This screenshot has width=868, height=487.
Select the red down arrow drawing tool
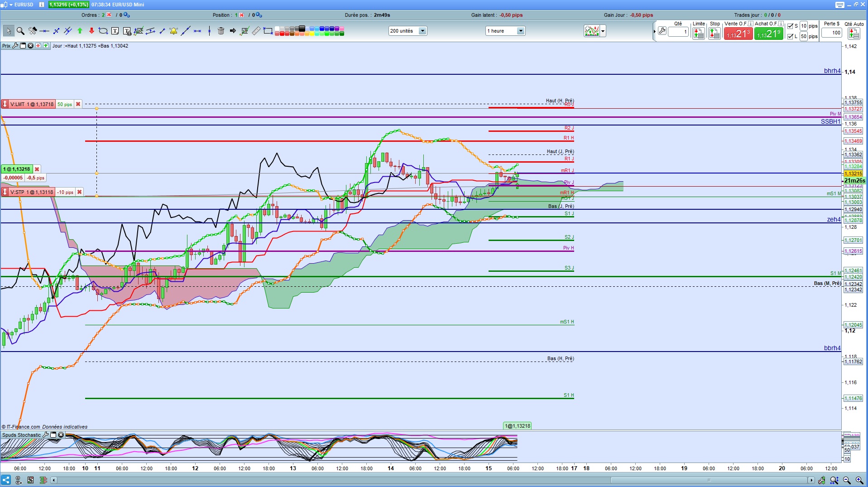tap(91, 31)
